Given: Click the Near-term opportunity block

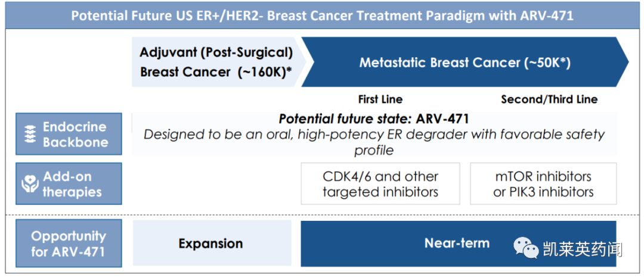Looking at the screenshot, I should pos(459,243).
